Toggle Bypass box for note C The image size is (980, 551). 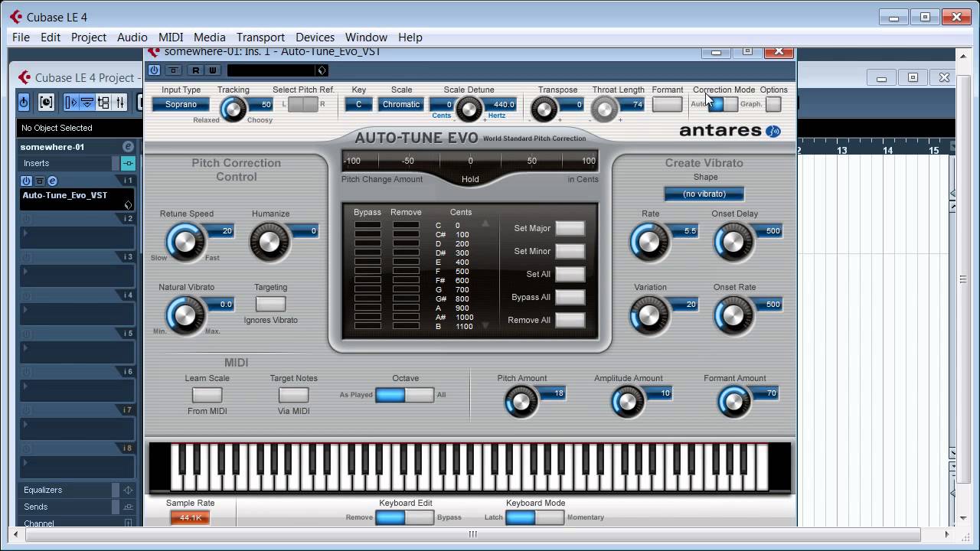coord(367,225)
